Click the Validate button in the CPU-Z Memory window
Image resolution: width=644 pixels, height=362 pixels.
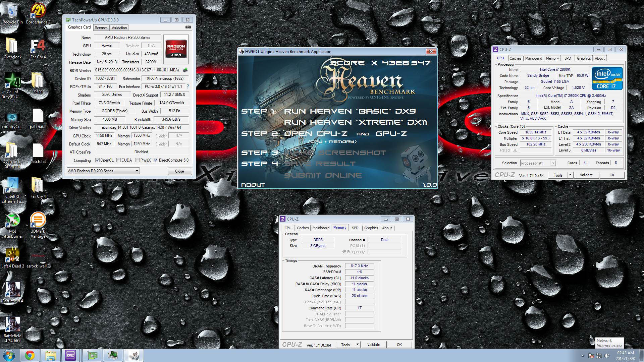coord(374,345)
